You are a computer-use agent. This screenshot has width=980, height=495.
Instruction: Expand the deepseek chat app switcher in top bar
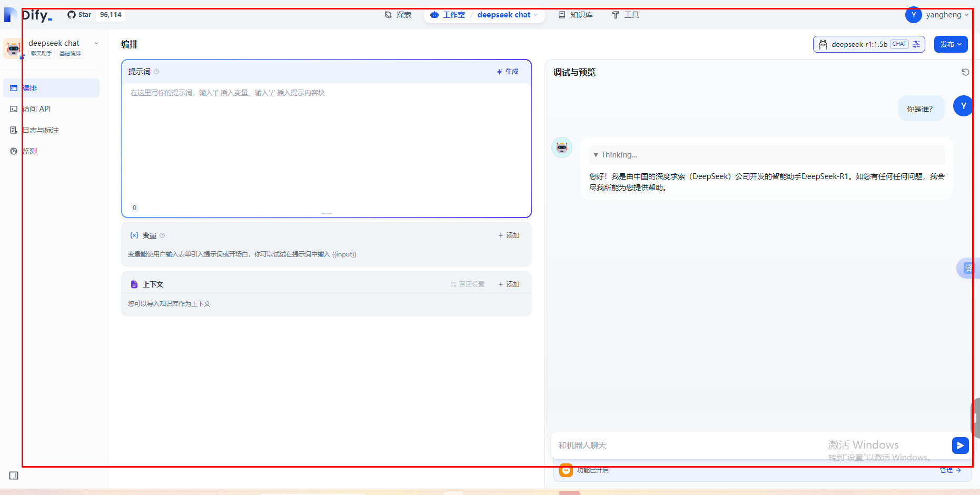[x=508, y=15]
